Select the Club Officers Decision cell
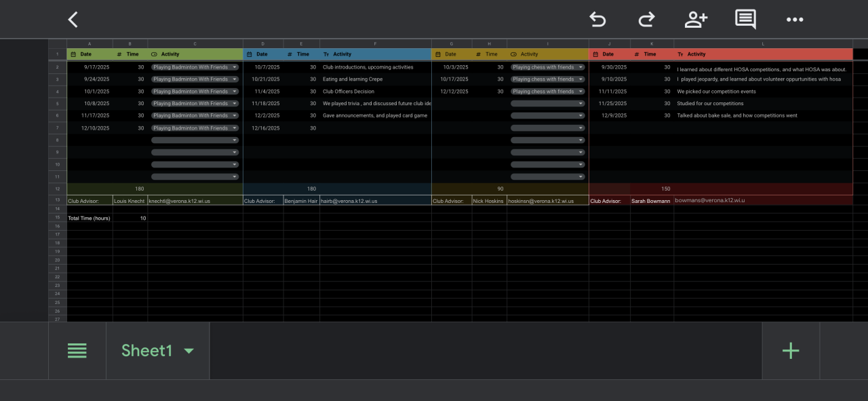 click(x=375, y=92)
